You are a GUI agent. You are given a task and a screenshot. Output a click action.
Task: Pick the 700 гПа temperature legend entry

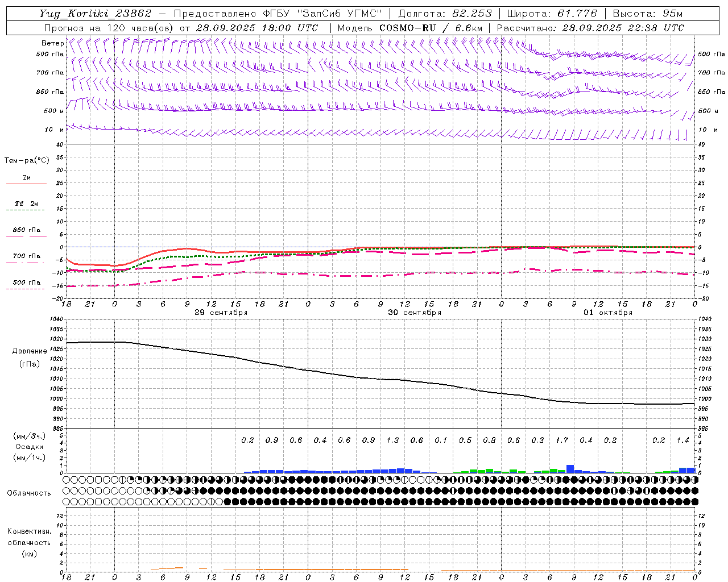click(x=26, y=257)
